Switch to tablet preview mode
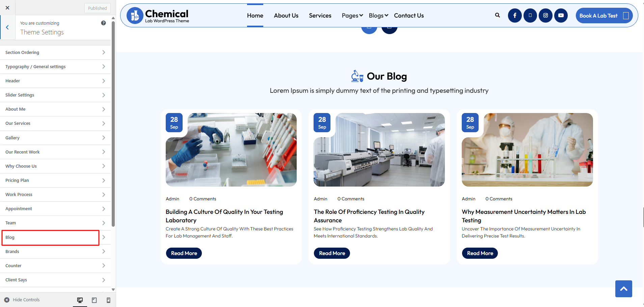The image size is (644, 307). [x=94, y=300]
